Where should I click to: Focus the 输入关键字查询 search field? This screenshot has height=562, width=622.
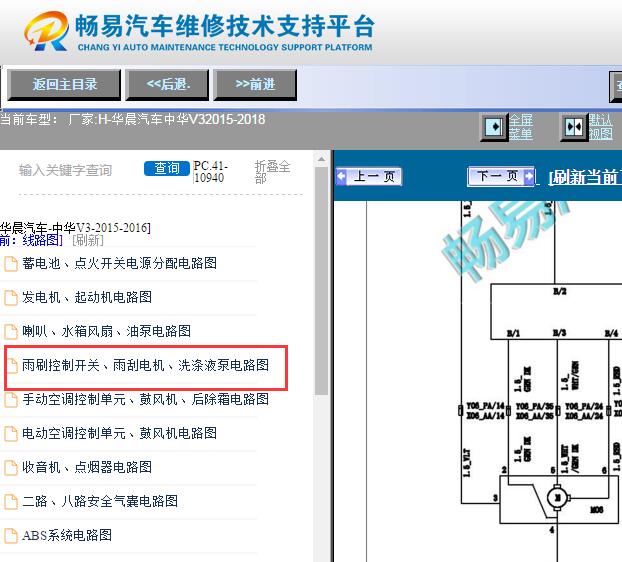tap(65, 170)
